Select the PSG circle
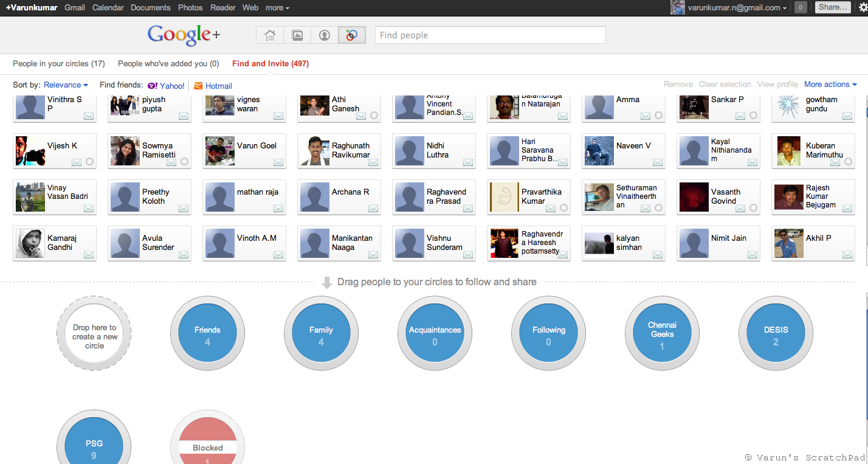Image resolution: width=868 pixels, height=464 pixels. (94, 438)
